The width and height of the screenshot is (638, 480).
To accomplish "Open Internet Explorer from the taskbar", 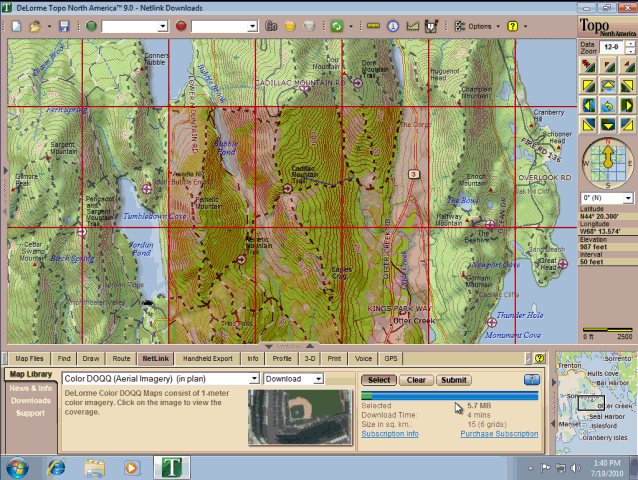I will pyautogui.click(x=56, y=468).
